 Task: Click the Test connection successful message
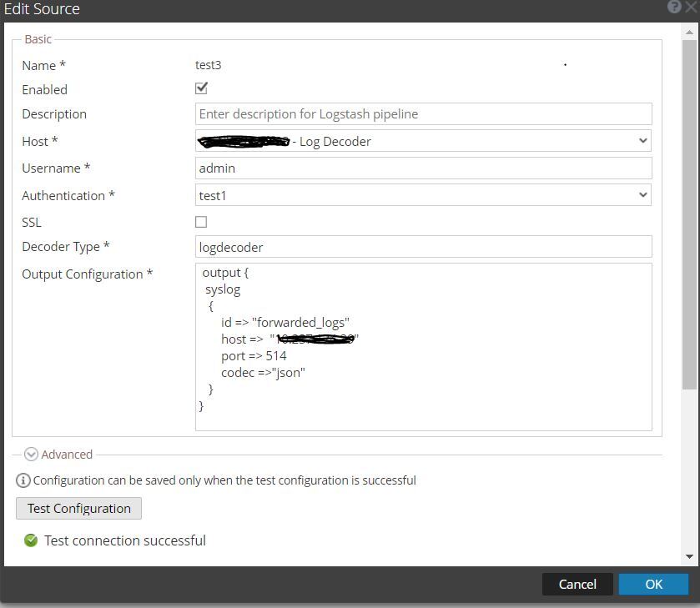tap(125, 540)
